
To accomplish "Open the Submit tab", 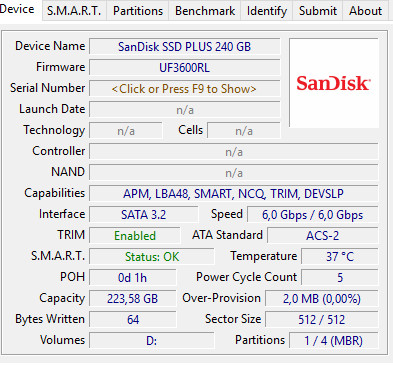I will click(x=318, y=11).
